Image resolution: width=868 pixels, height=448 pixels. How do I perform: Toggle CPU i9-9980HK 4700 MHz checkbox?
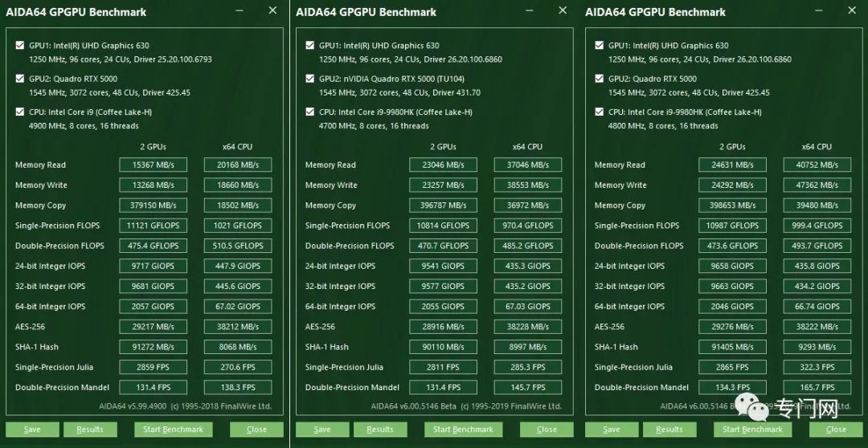point(310,112)
